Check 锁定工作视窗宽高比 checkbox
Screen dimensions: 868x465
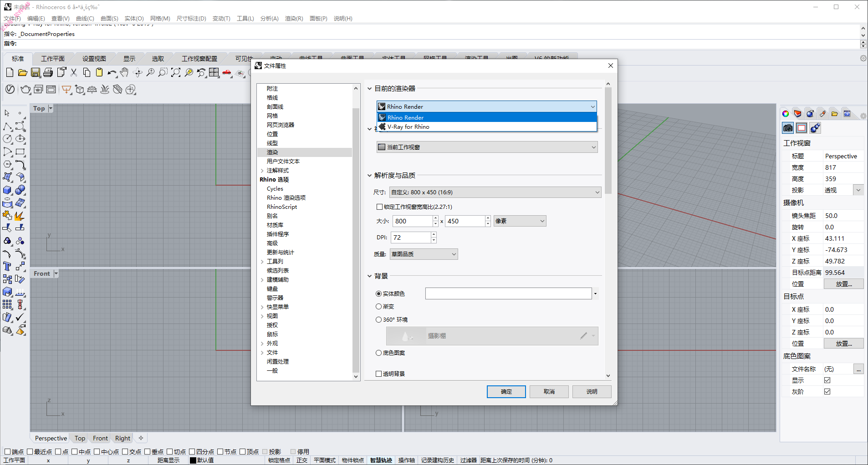(x=379, y=207)
